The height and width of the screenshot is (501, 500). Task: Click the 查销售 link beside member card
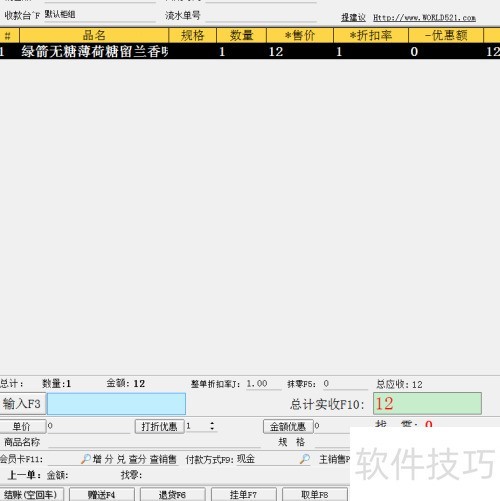[x=163, y=459]
